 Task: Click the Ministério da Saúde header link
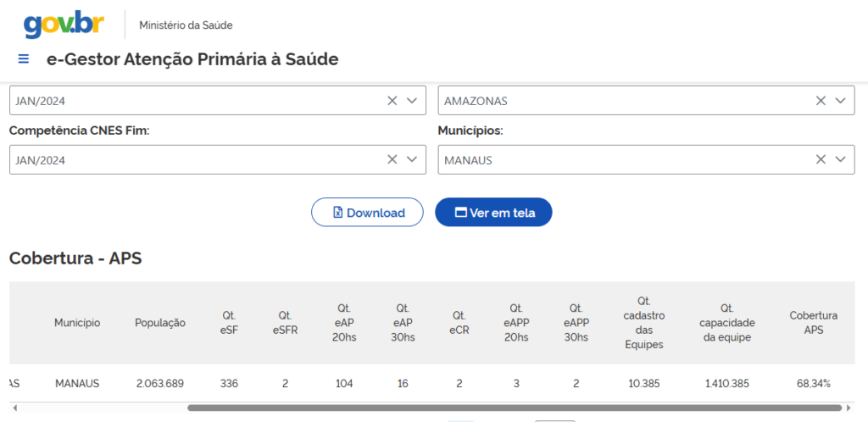186,25
